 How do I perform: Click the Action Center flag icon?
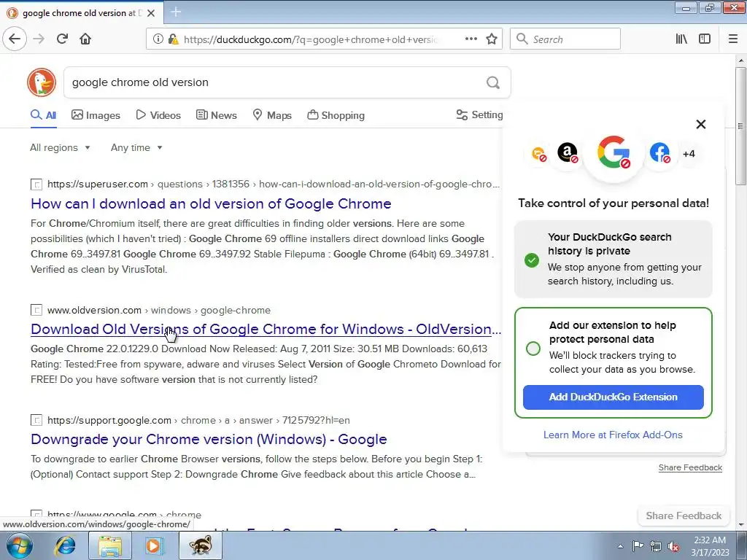coord(638,546)
